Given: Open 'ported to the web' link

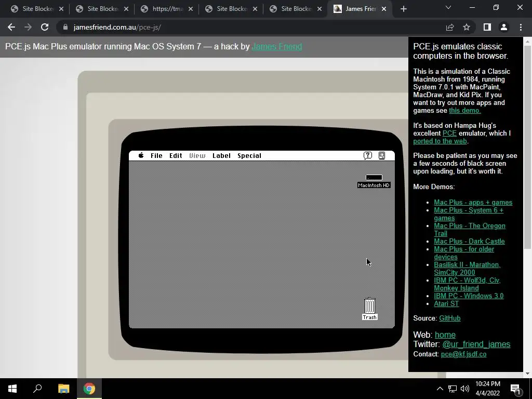Looking at the screenshot, I should (440, 141).
